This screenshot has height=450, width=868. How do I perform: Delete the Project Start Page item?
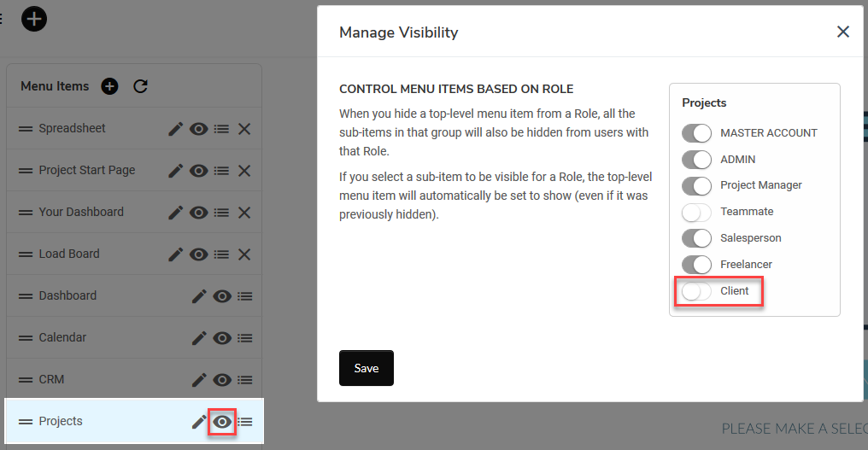[x=244, y=171]
